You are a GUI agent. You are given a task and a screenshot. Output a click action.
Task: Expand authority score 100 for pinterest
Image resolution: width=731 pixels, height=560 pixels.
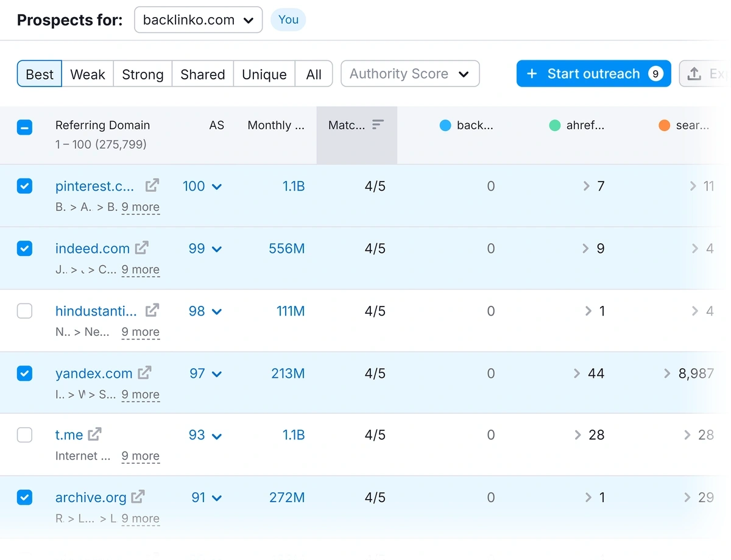(x=202, y=186)
